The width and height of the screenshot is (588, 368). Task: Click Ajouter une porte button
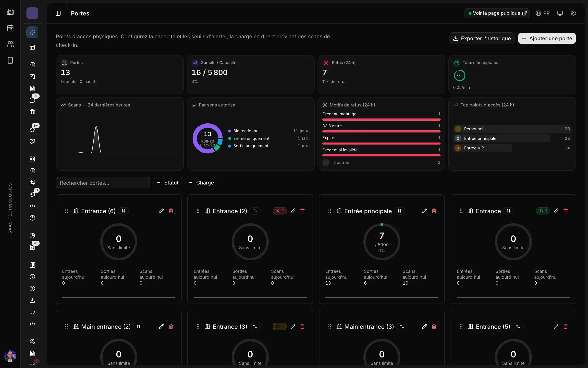point(547,38)
